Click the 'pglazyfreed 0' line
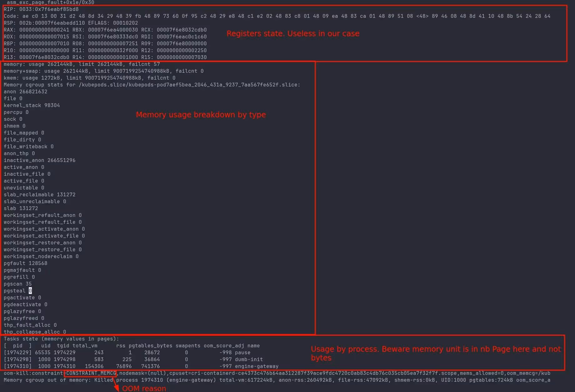Image resolution: width=575 pixels, height=392 pixels. click(x=24, y=318)
